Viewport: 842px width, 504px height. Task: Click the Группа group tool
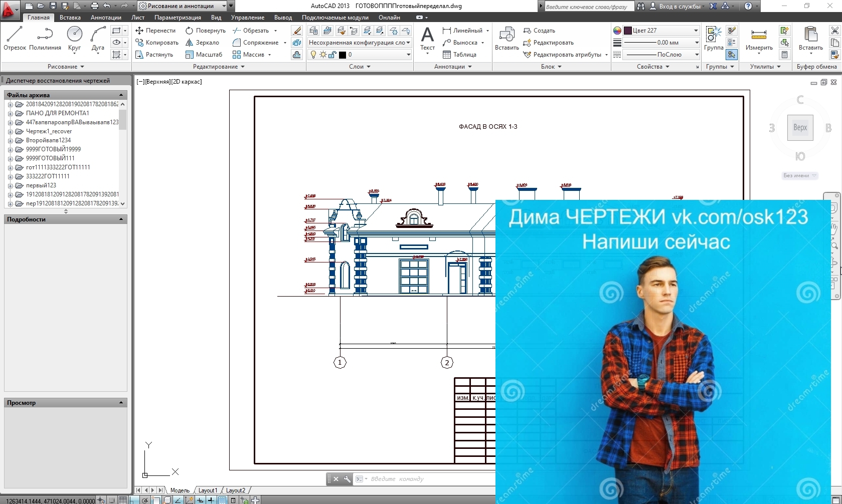pyautogui.click(x=714, y=39)
